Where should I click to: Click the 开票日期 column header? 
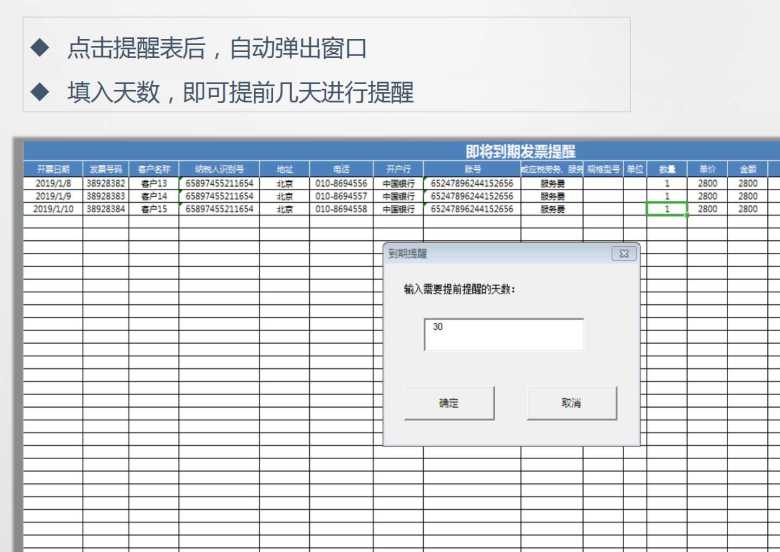pyautogui.click(x=53, y=169)
